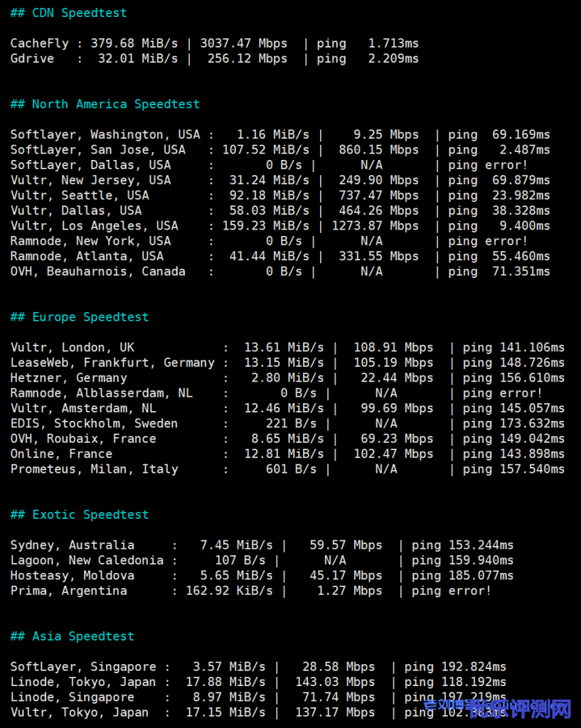
Task: Click the EDIS, Stockholm, Sweden entry
Action: tap(94, 423)
